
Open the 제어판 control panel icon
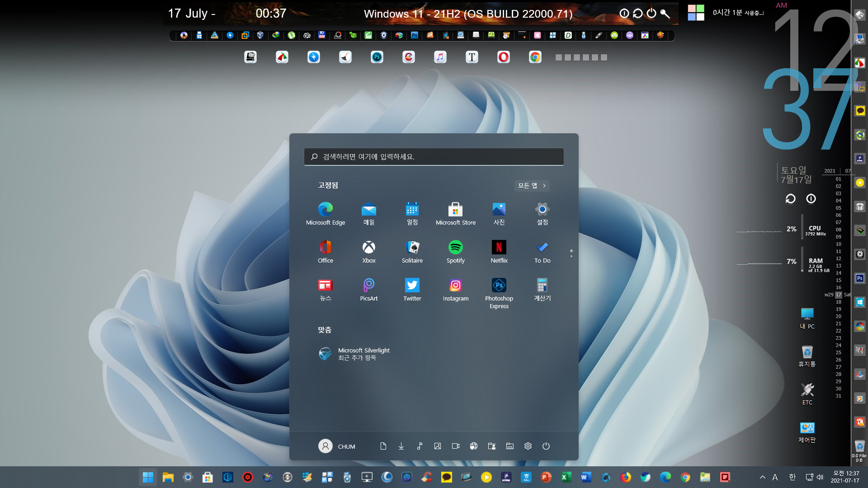pos(807,432)
